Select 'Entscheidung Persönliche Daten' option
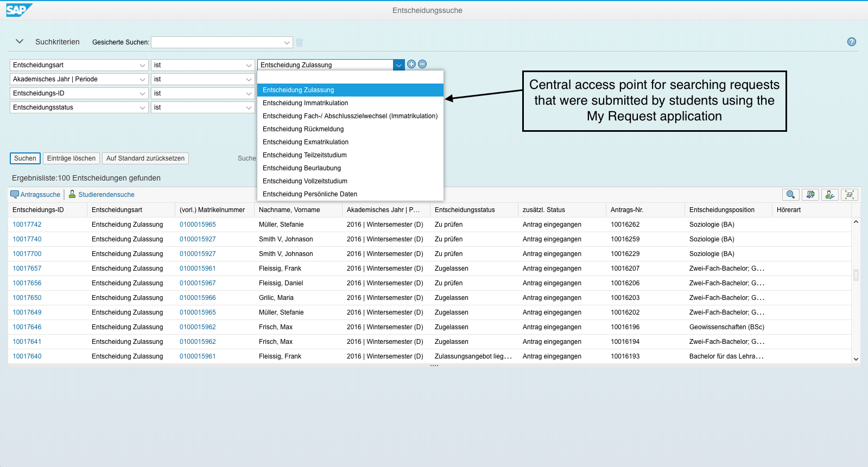The image size is (868, 467). pyautogui.click(x=351, y=194)
